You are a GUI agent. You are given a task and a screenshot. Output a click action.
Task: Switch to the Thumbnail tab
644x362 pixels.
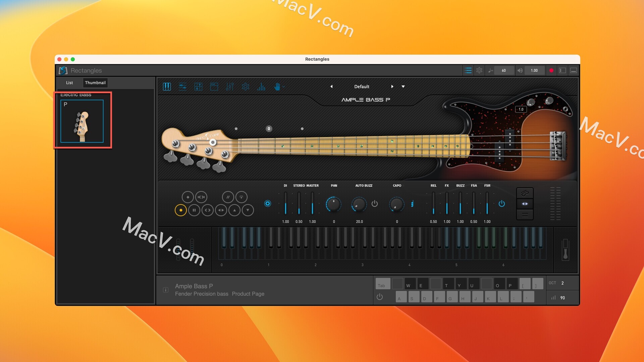click(x=95, y=83)
